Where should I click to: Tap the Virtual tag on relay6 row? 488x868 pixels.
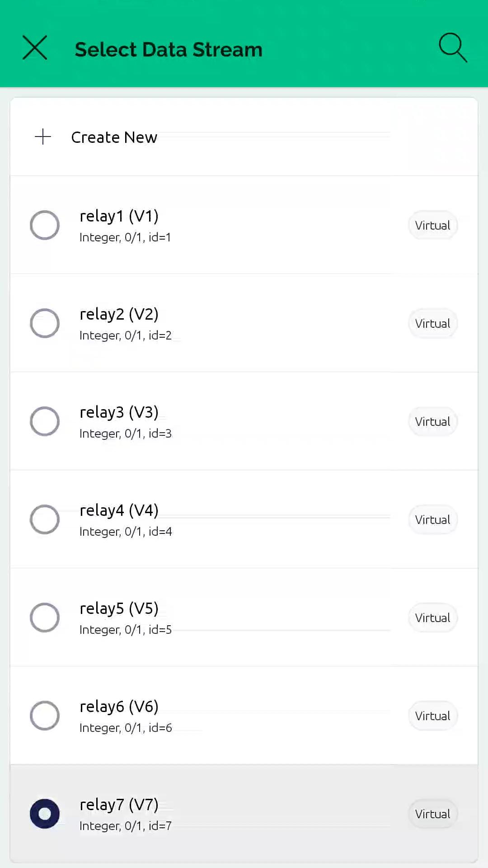click(x=432, y=716)
